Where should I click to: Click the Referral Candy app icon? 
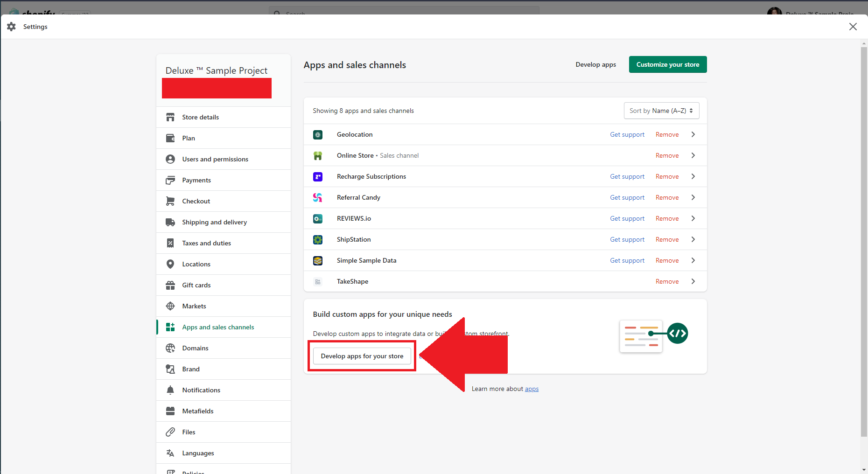318,197
